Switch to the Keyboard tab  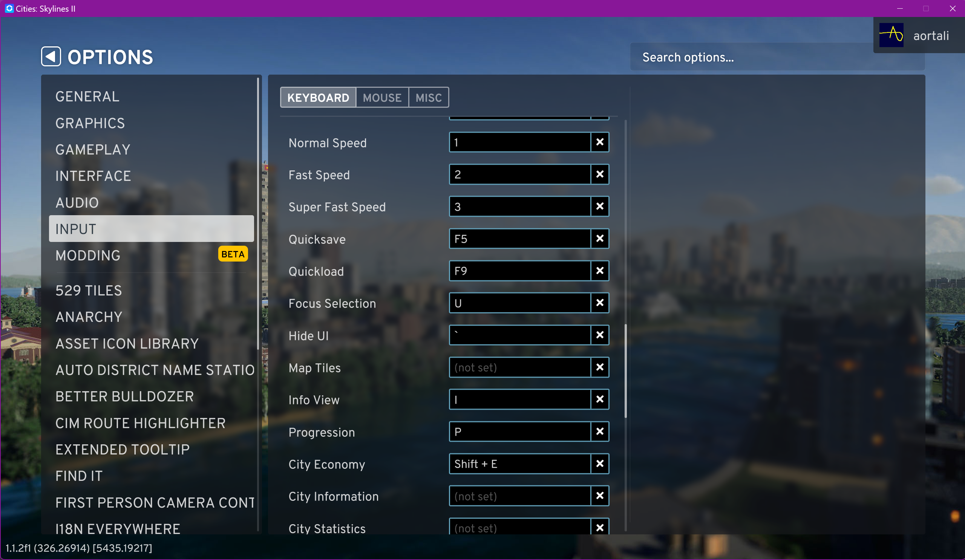click(318, 98)
